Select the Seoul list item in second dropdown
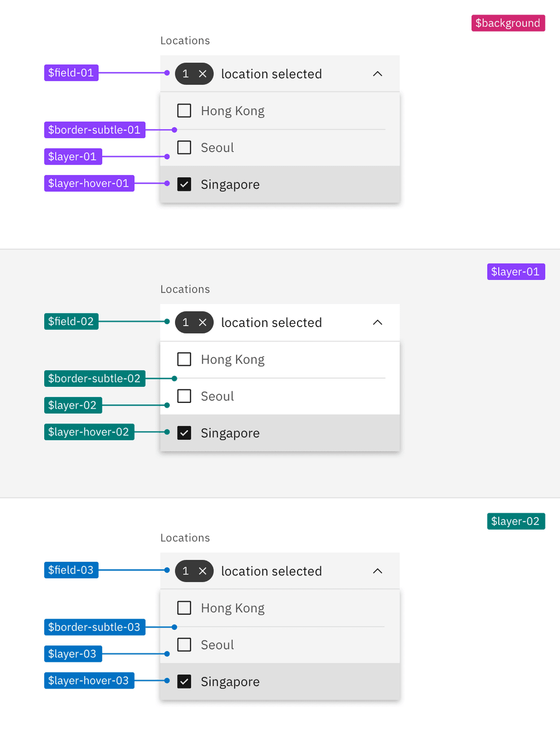This screenshot has width=560, height=746. pos(217,396)
